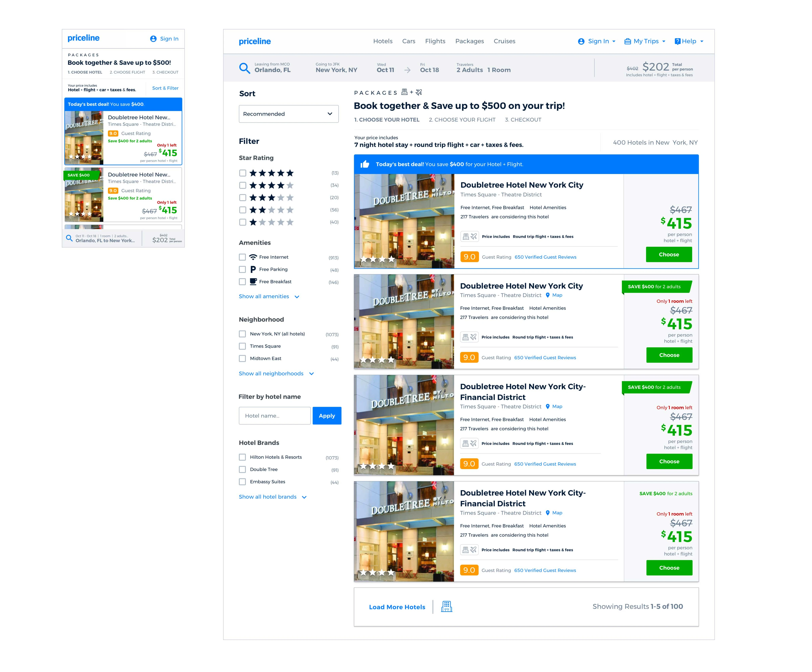Click Apply next to the hotel name field

[327, 416]
